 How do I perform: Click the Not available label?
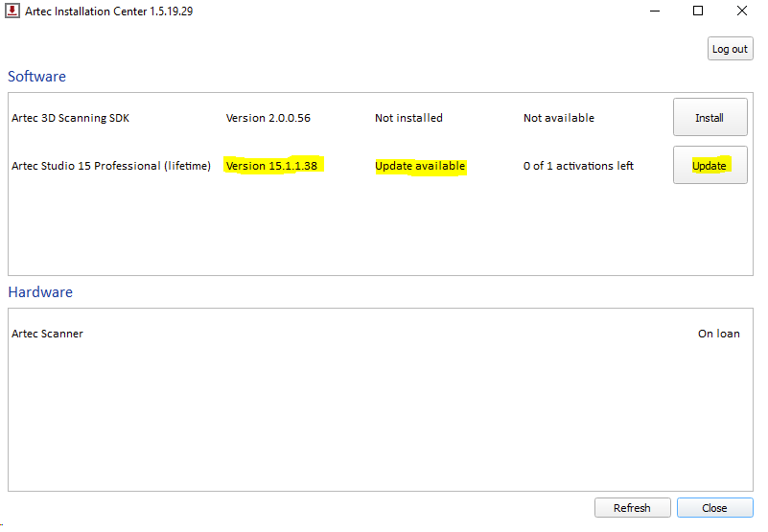(x=559, y=118)
